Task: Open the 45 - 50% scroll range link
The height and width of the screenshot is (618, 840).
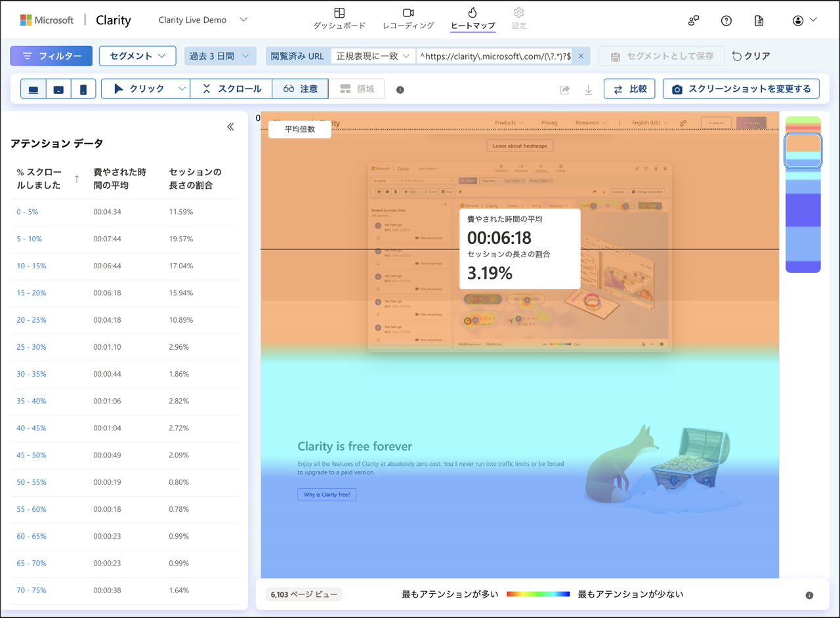Action: [31, 455]
